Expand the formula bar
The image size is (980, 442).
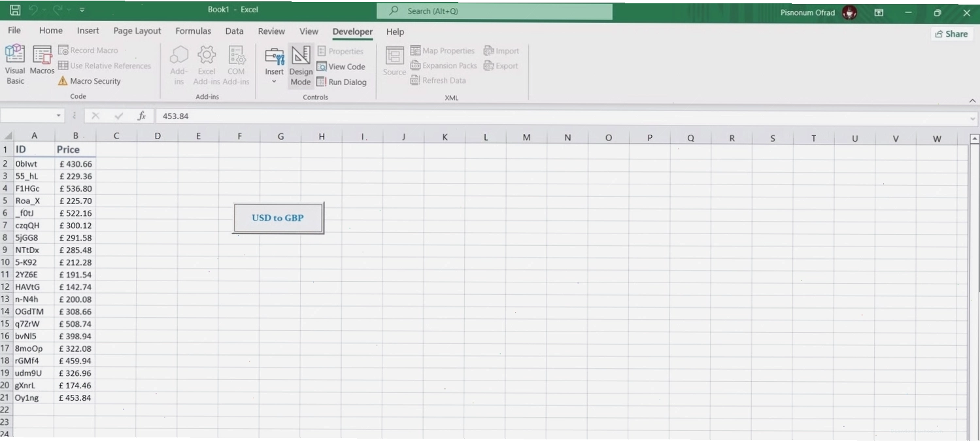coord(973,119)
